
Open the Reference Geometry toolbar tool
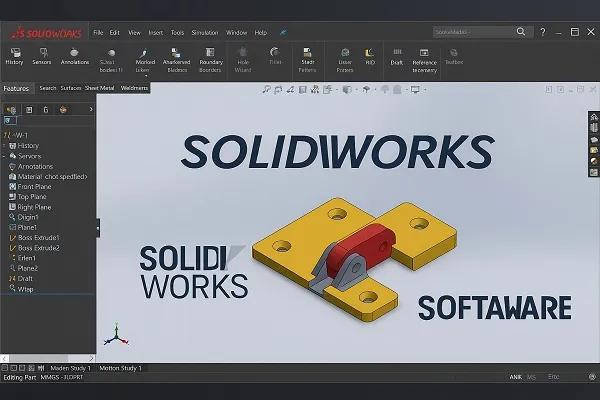pyautogui.click(x=424, y=60)
